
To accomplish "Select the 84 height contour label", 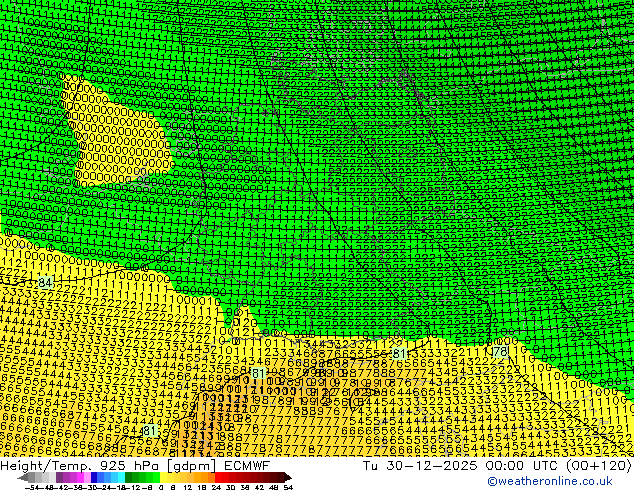I will (45, 283).
